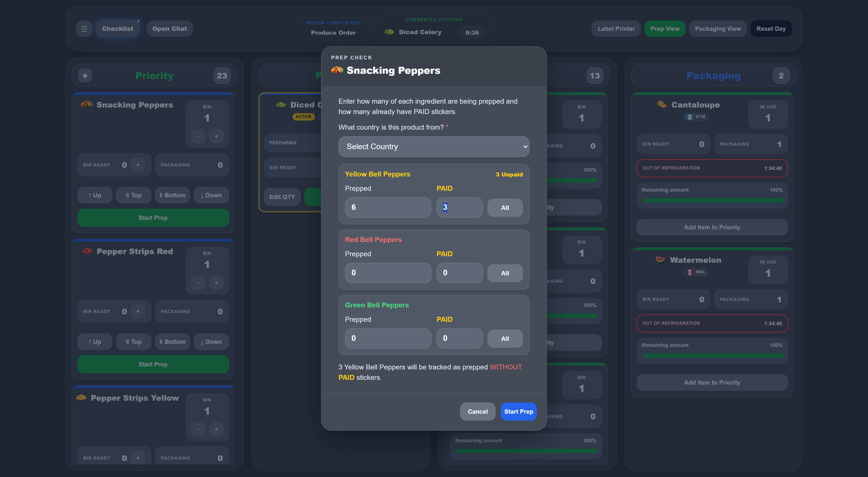Viewport: 868px width, 477px height.
Task: Click the Yellow Bell Peppers PAID field
Action: click(460, 207)
